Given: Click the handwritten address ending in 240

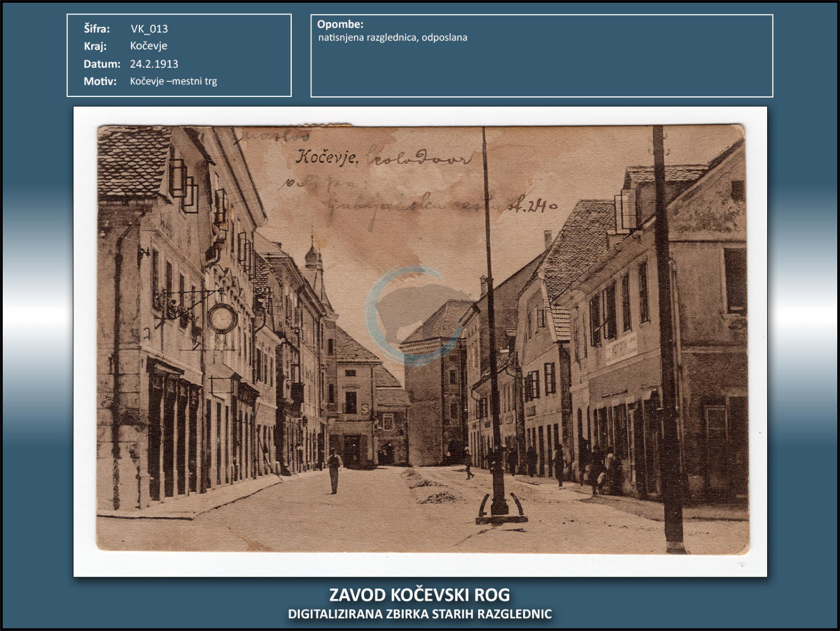Looking at the screenshot, I should click(442, 206).
